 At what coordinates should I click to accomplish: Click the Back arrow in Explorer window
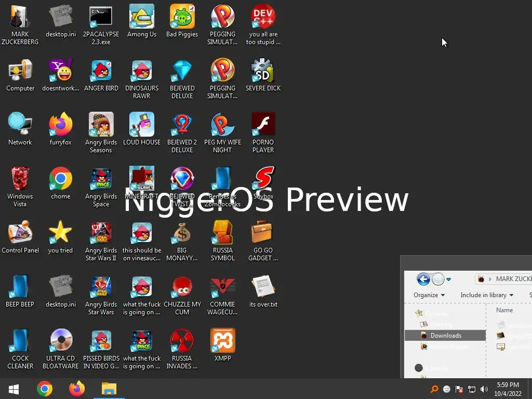[423, 279]
